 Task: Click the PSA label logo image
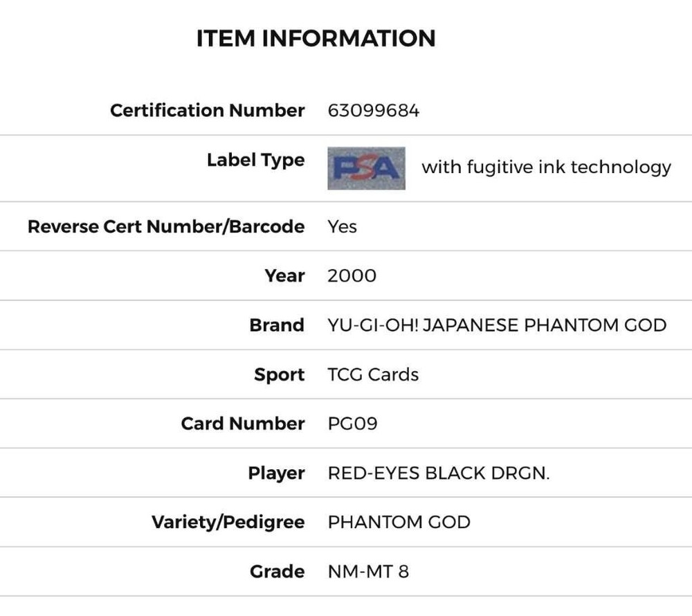[x=366, y=167]
